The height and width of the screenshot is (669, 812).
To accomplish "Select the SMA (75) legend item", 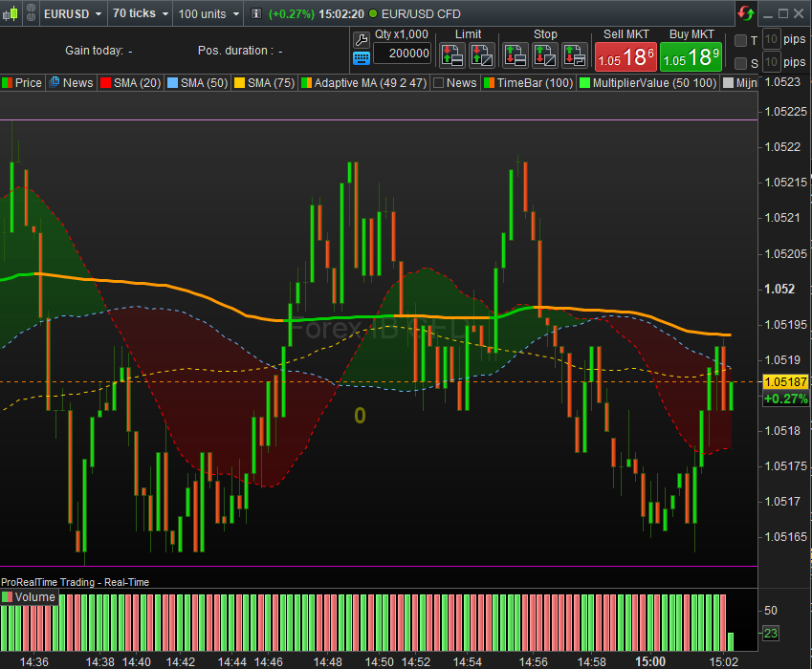I will pyautogui.click(x=265, y=83).
